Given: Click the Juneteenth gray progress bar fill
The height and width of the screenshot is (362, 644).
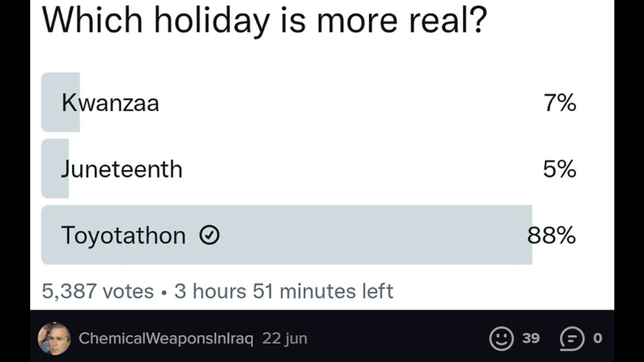Looking at the screenshot, I should coord(55,168).
